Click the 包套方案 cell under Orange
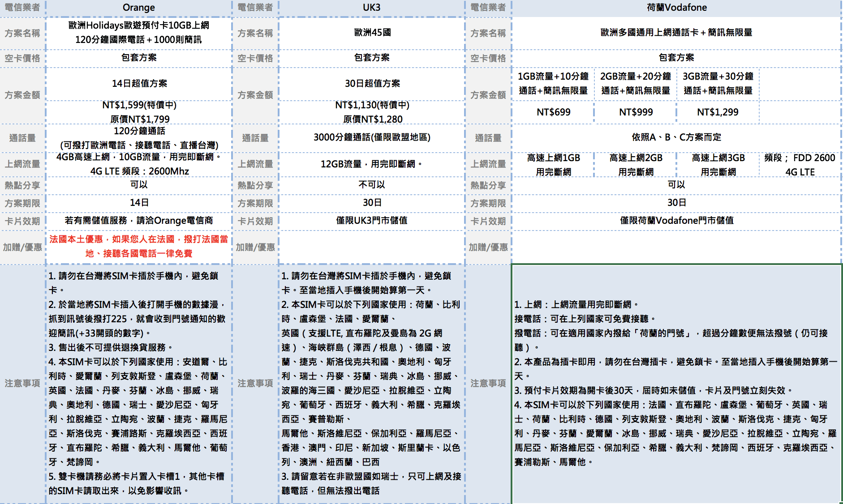Screen dimensions: 843x504 [139, 58]
